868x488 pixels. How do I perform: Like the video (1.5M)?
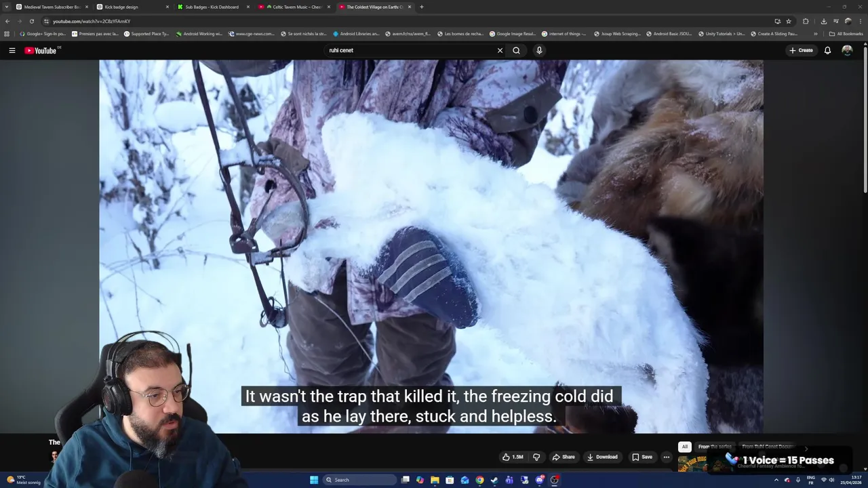pos(513,457)
